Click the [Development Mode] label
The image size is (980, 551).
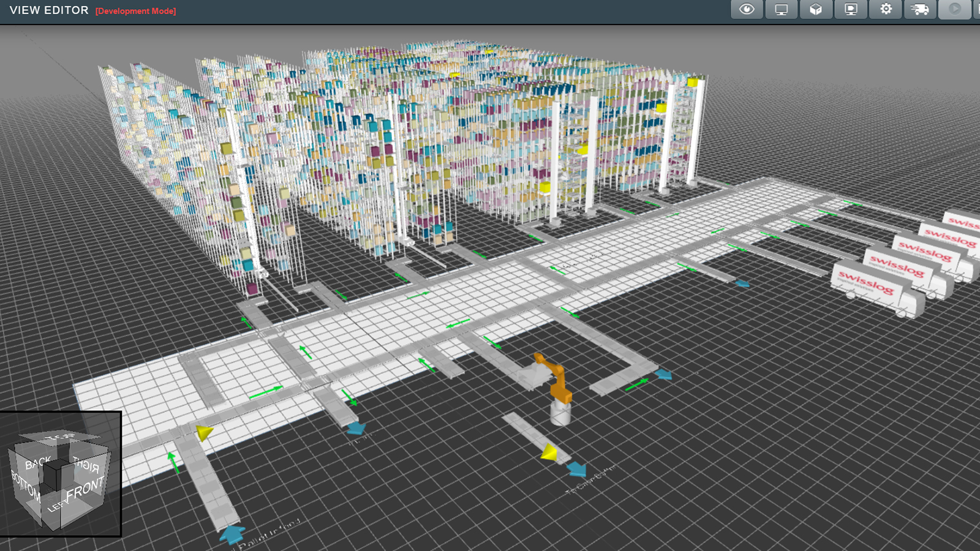pyautogui.click(x=135, y=10)
